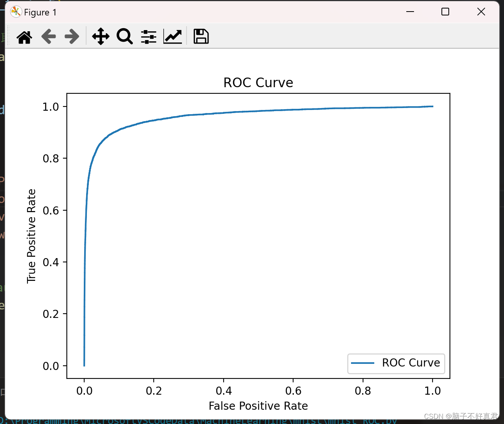504x424 pixels.
Task: Click the Forward arrow to next view
Action: (x=71, y=36)
